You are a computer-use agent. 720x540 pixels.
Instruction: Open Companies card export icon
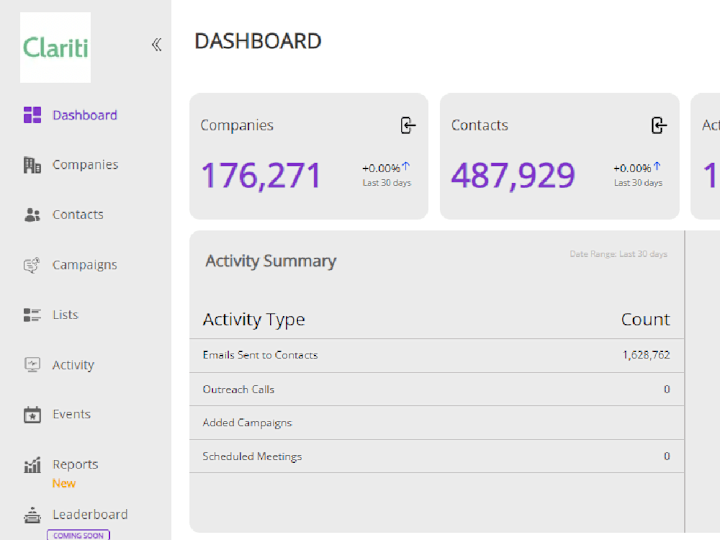(408, 125)
